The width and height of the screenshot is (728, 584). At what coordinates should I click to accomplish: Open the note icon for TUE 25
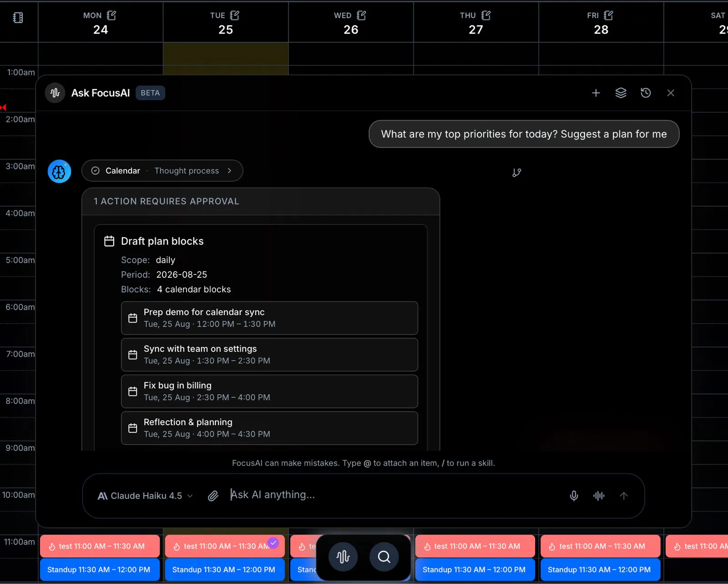tap(235, 15)
